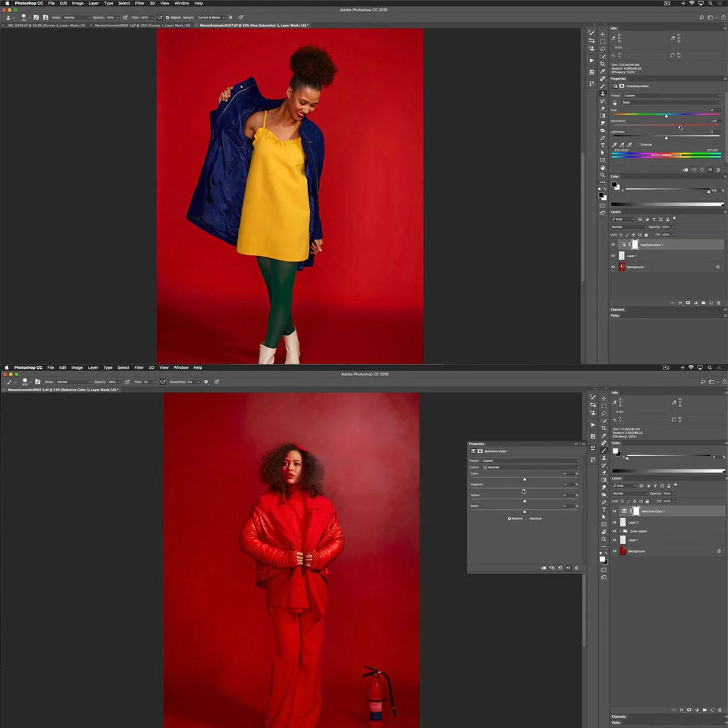728x728 pixels.
Task: Open the Channels panel in upper window
Action: (618, 309)
